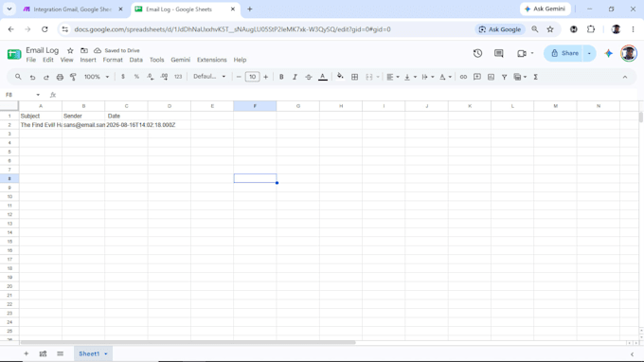The image size is (644, 362).
Task: Click the Gemini sparkle icon near Share
Action: click(x=609, y=53)
